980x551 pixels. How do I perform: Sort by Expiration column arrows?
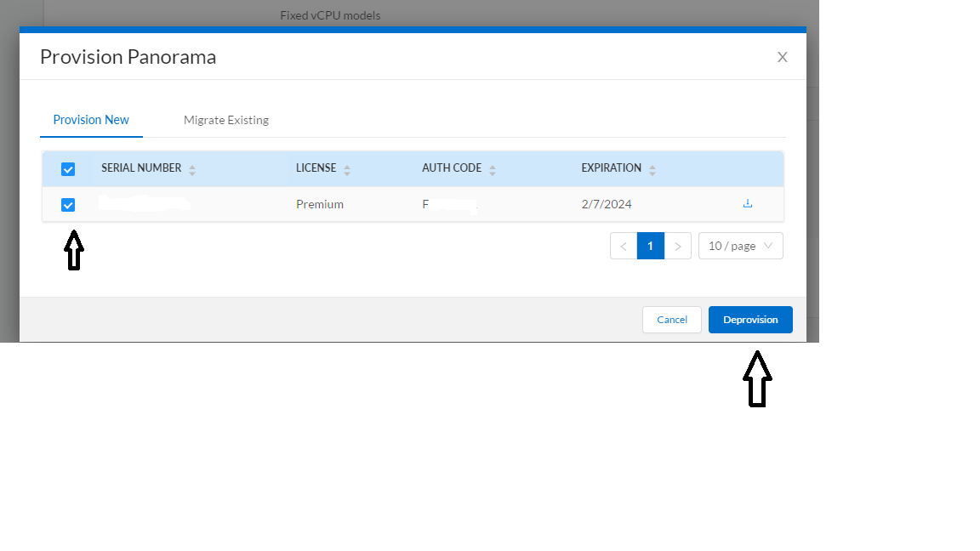[652, 171]
